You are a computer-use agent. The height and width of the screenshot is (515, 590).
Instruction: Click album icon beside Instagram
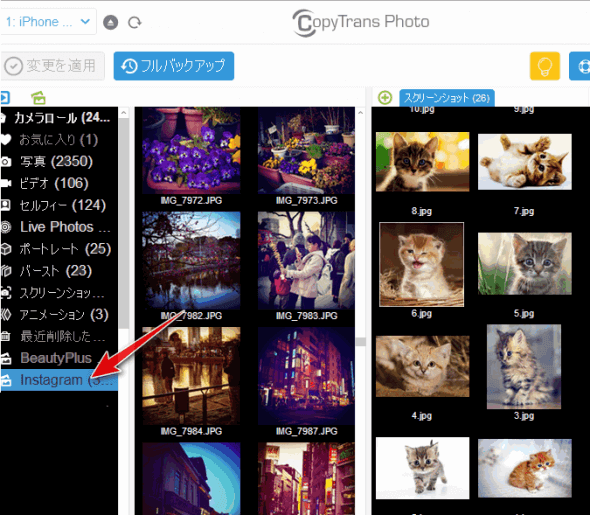(6, 380)
